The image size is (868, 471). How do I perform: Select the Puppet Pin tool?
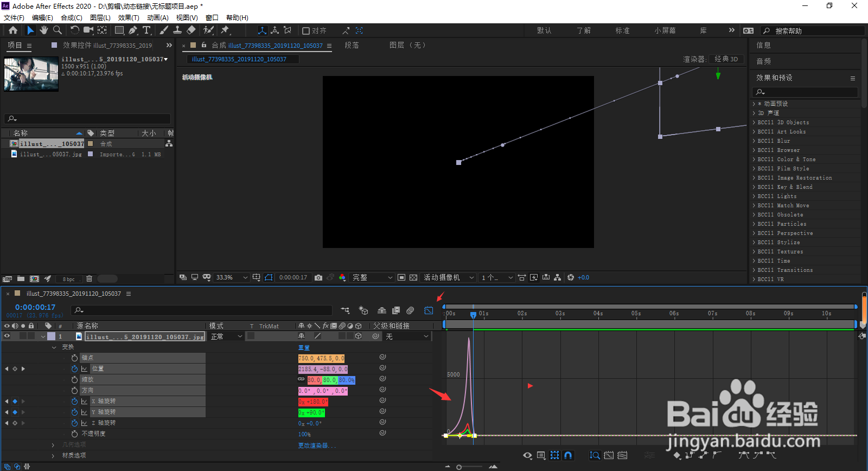click(x=225, y=30)
